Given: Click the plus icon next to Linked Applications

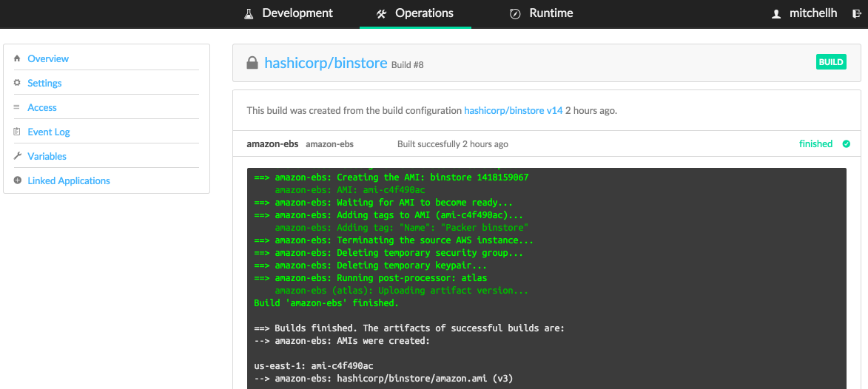Looking at the screenshot, I should [x=17, y=180].
